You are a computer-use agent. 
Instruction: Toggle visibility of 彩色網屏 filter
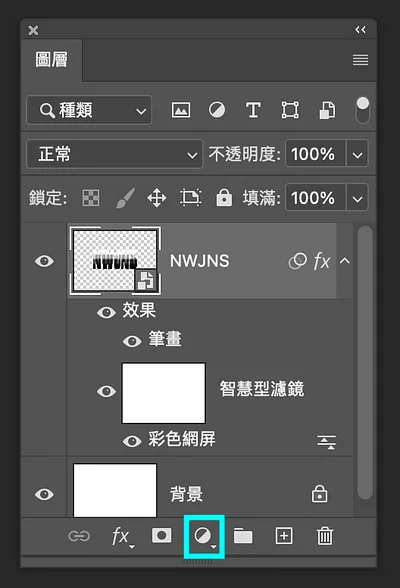click(132, 441)
